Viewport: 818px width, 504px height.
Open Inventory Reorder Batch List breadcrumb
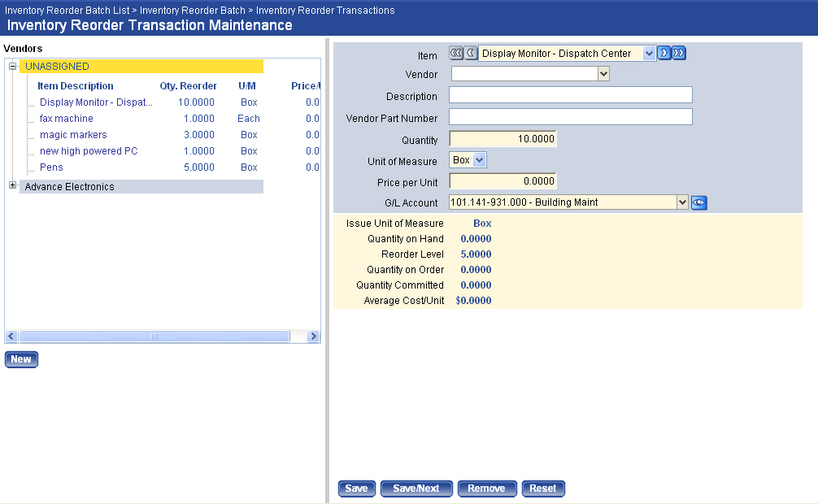coord(67,11)
